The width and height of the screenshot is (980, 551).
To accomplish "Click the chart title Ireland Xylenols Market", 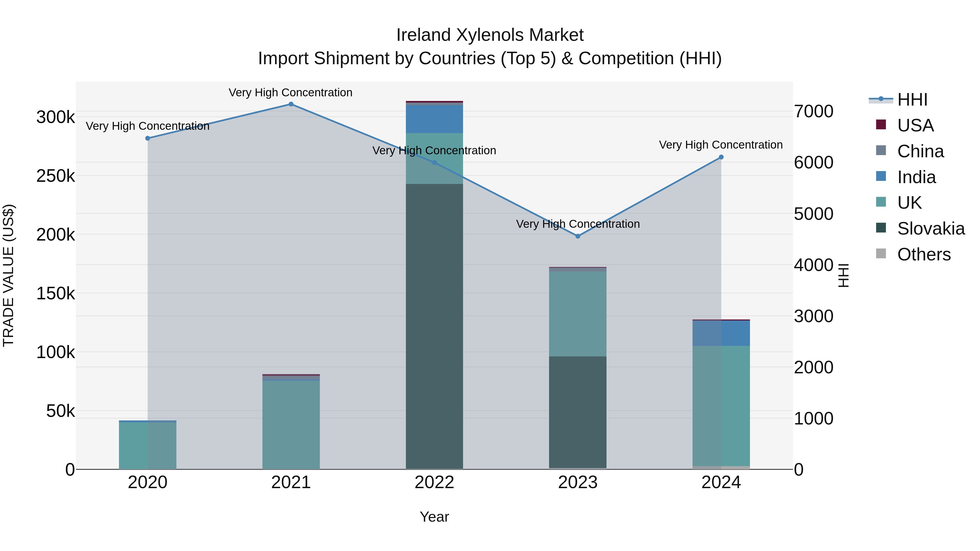I will (490, 35).
